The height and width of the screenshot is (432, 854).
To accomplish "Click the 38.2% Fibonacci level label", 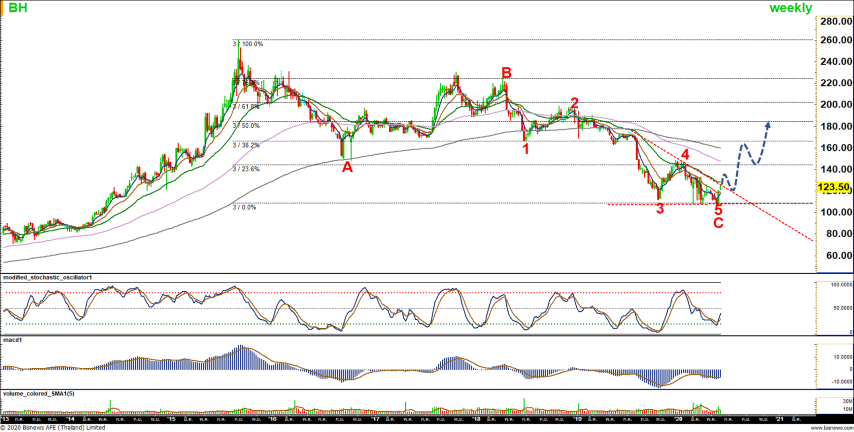I will coord(246,145).
